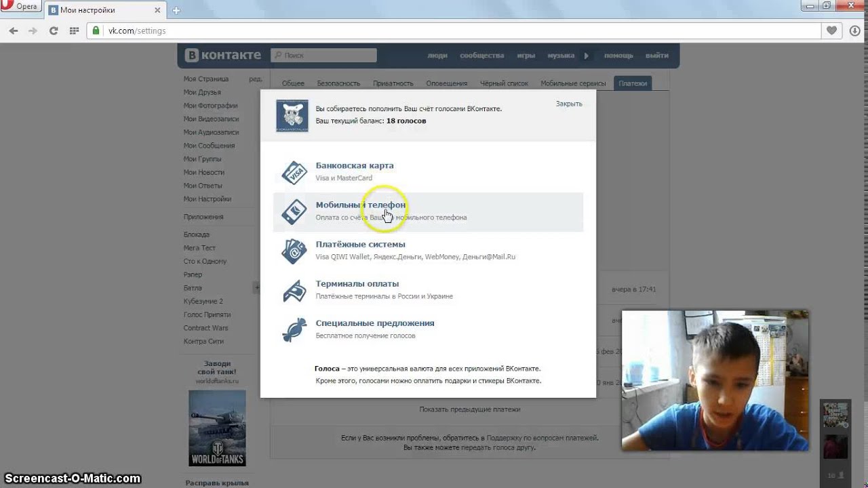Open the downloads arrow icon
Viewport: 868px width, 488px height.
(854, 30)
